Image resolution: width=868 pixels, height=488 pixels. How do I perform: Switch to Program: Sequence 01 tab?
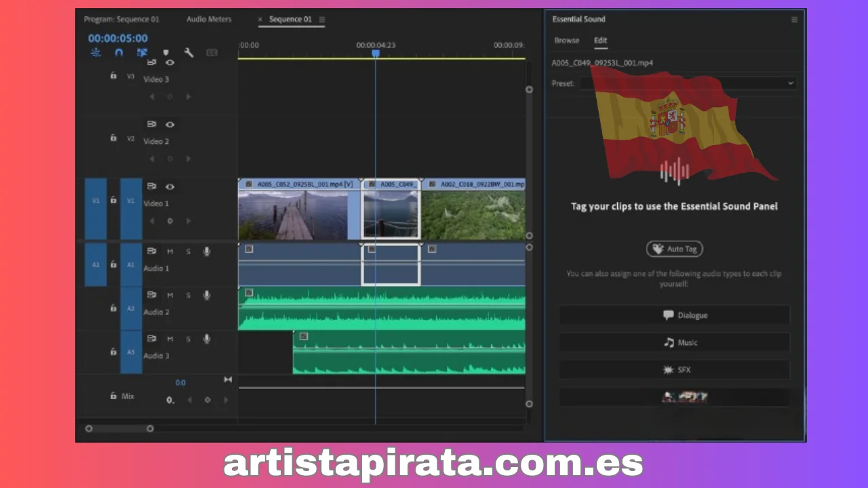[121, 19]
